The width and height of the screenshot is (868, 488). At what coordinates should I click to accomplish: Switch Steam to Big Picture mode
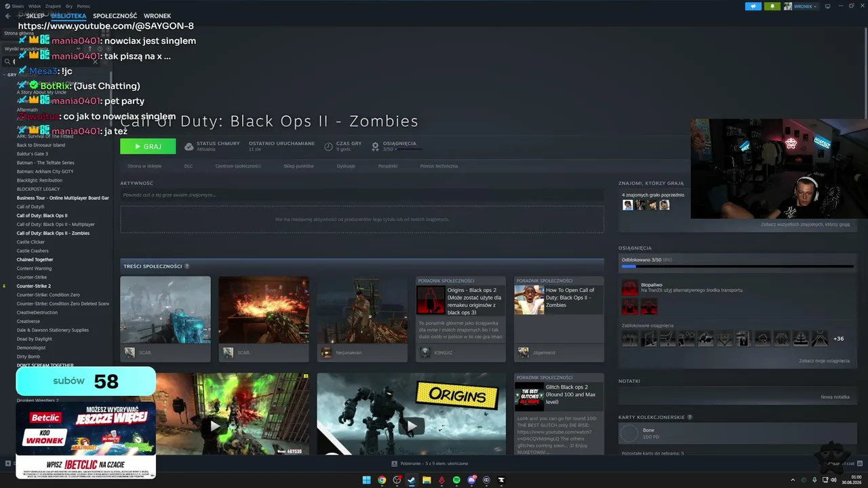pyautogui.click(x=827, y=6)
